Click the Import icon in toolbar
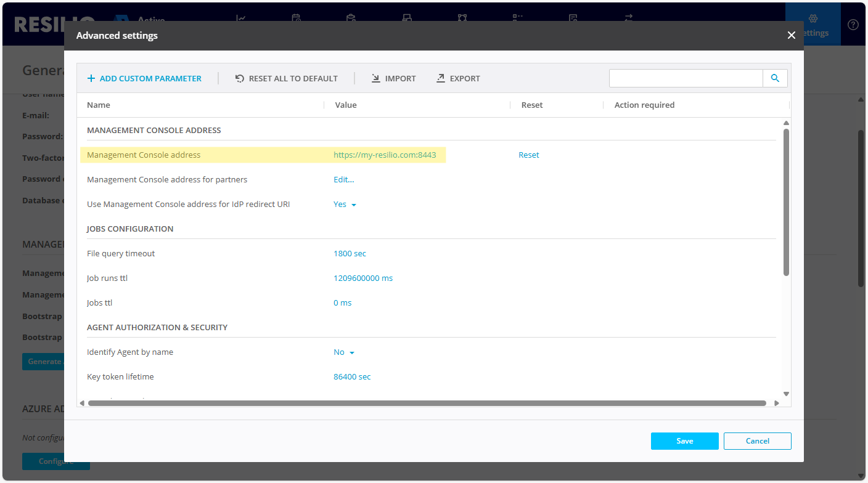Image resolution: width=868 pixels, height=483 pixels. (x=375, y=78)
